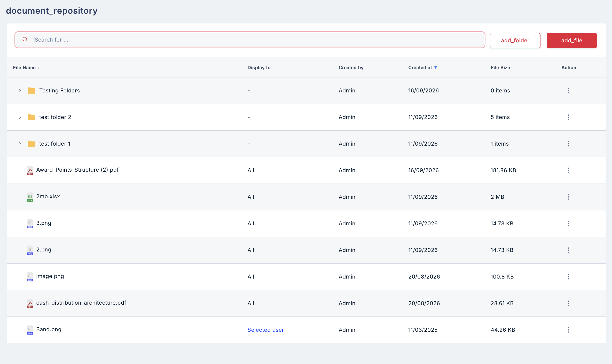Open action menu for Testing Folders row
Viewport: 612px width, 364px height.
(568, 91)
